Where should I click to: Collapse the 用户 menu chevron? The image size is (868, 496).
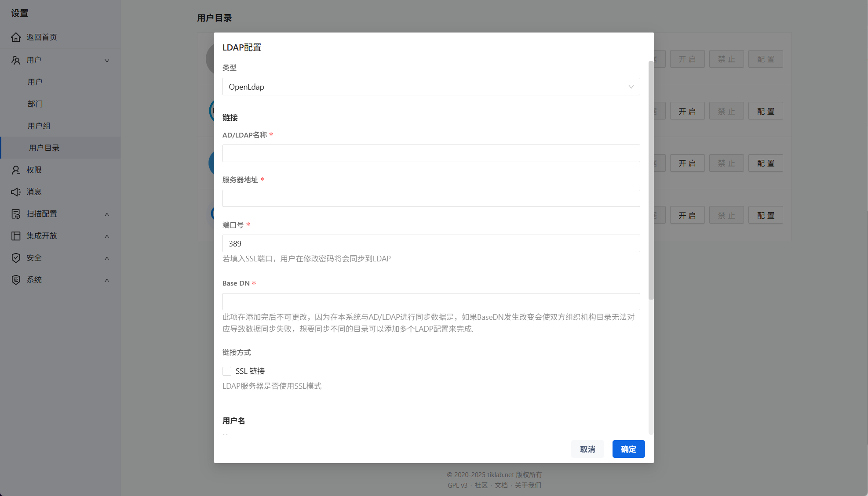tap(107, 61)
